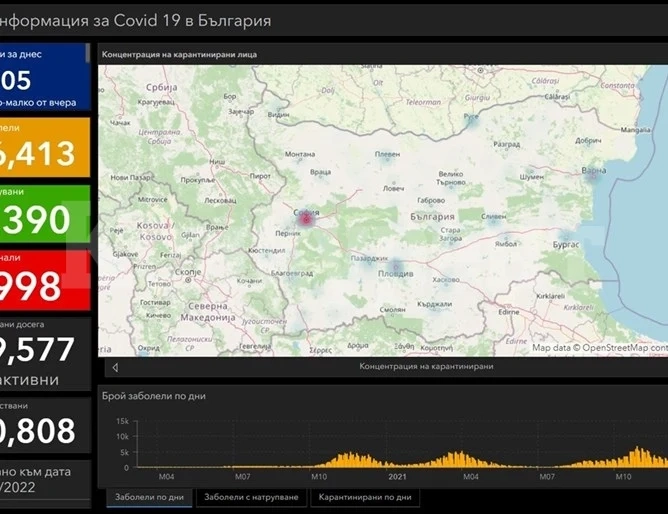Image resolution: width=668 pixels, height=514 pixels.
Task: Click the OpenStreetMap attribution link
Action: 600,348
